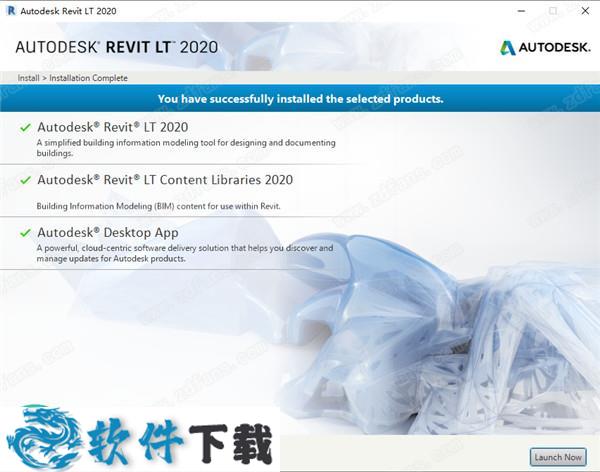Click the Revit R icon in title bar

[11, 11]
